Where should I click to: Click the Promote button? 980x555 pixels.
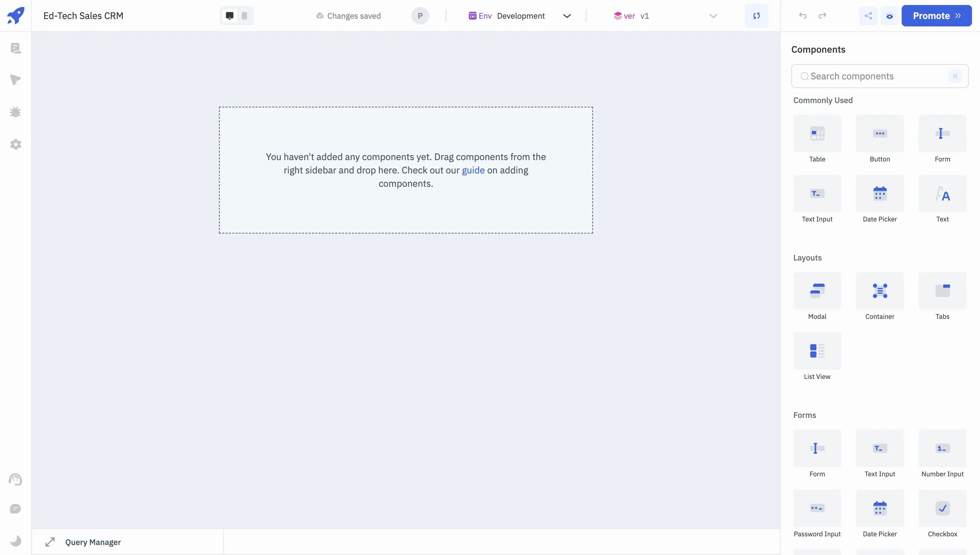tap(936, 16)
